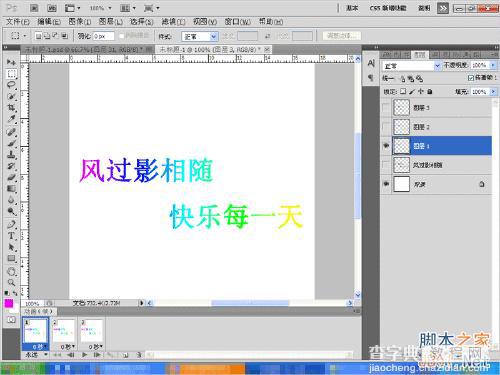The image size is (500, 375).
Task: Select the Hand tool in toolbox
Action: pyautogui.click(x=11, y=271)
